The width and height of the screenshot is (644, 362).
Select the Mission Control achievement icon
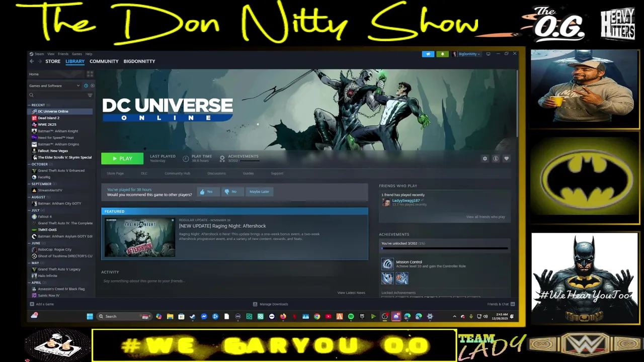coord(387,264)
